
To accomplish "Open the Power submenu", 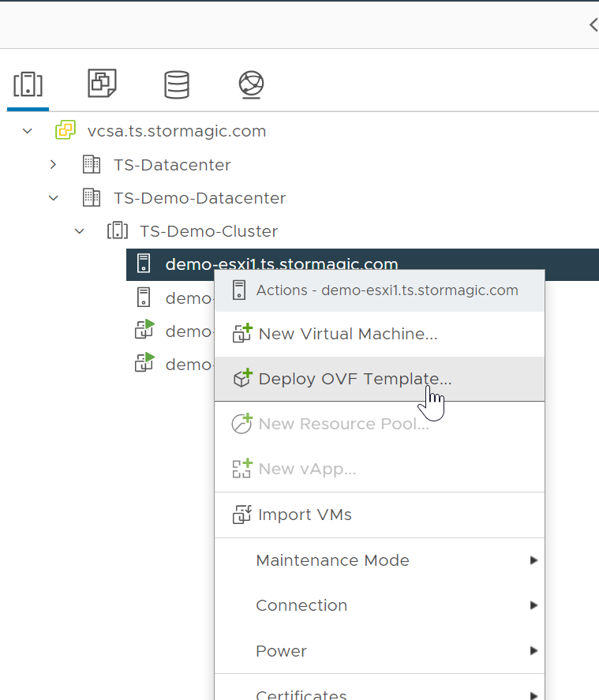I will pos(380,651).
